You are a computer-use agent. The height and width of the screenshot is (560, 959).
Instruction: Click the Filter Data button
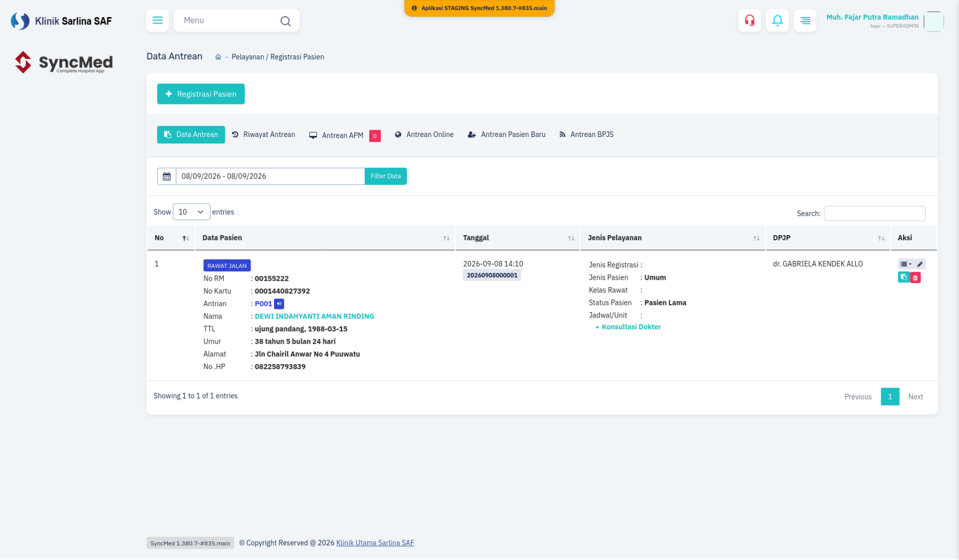(x=386, y=176)
